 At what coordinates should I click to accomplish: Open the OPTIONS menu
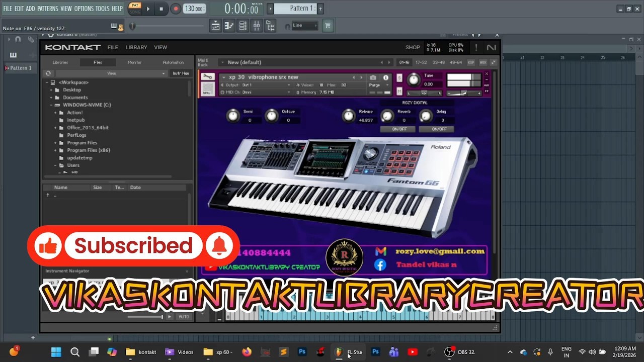84,9
